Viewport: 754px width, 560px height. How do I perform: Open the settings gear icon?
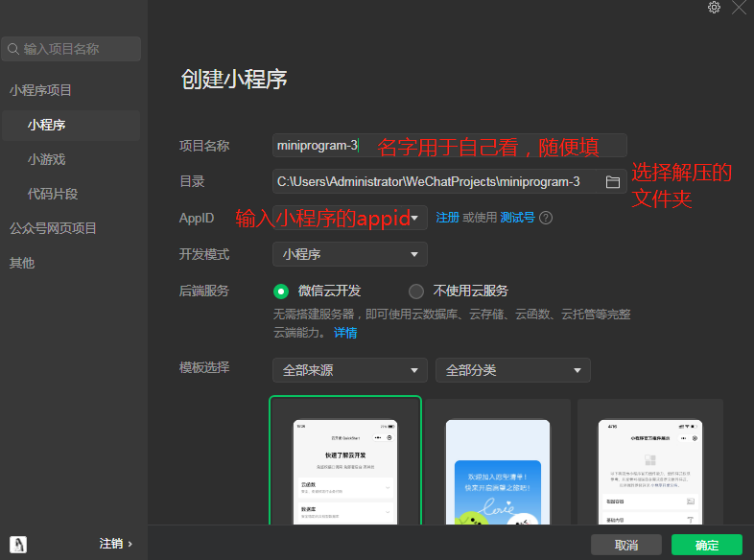714,8
